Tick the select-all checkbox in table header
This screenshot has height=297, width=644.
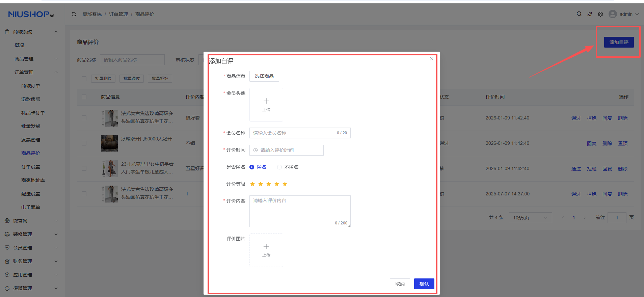pyautogui.click(x=84, y=97)
